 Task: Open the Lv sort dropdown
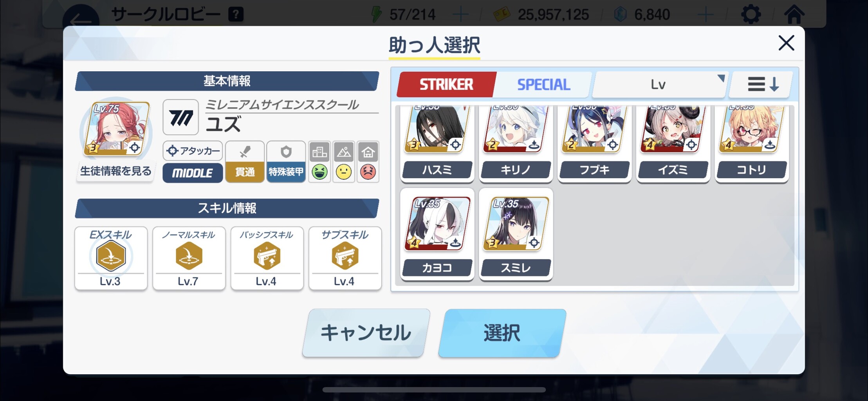[x=659, y=84]
